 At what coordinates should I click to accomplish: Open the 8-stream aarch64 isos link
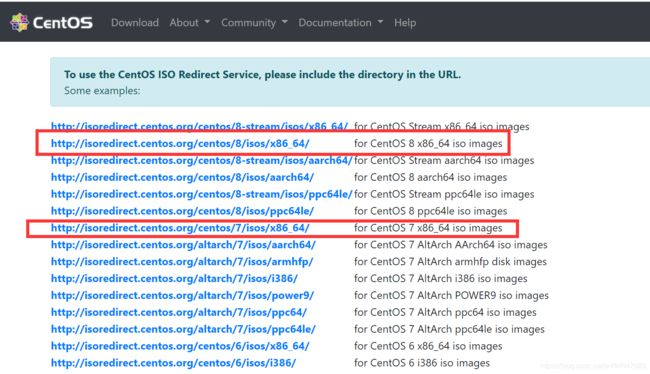[x=201, y=160]
